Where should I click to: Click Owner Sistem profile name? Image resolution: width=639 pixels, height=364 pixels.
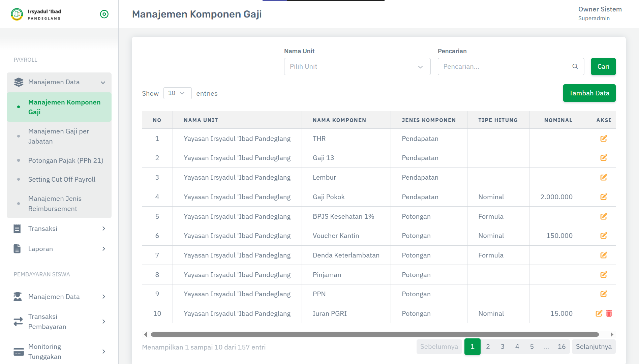pos(600,9)
